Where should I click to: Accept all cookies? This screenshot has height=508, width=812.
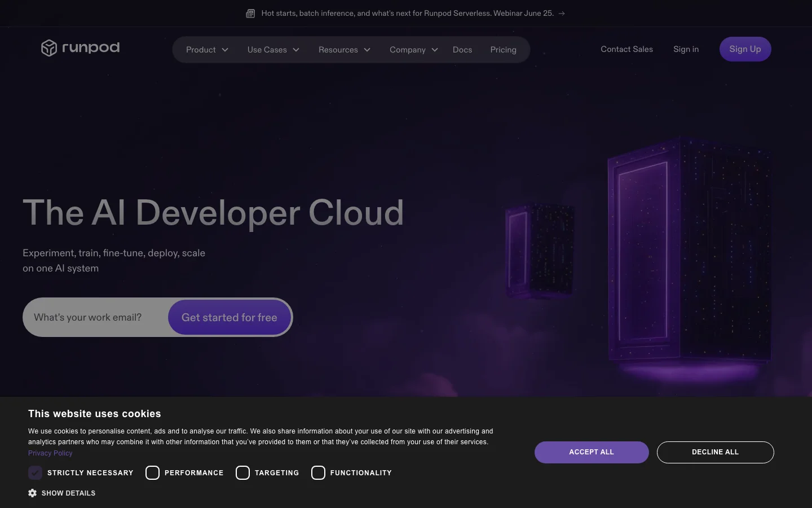[x=592, y=452]
